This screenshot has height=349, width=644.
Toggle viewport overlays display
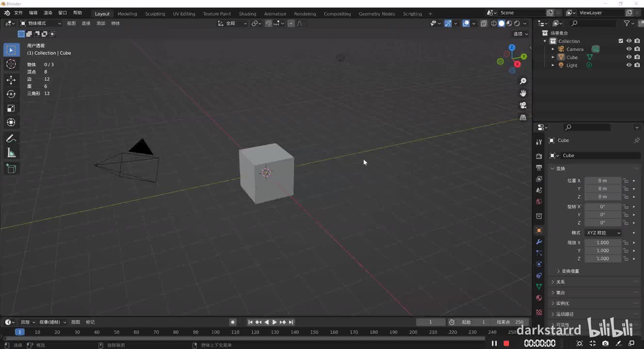[466, 23]
